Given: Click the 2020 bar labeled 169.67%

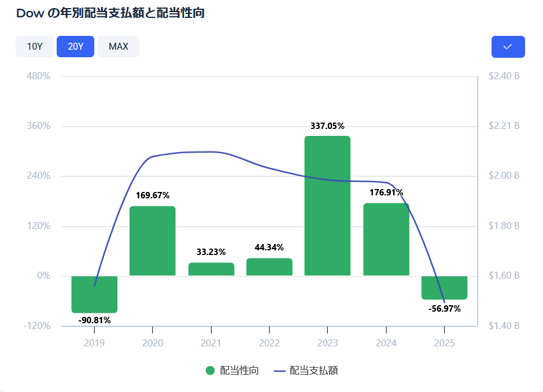Looking at the screenshot, I should pos(152,241).
